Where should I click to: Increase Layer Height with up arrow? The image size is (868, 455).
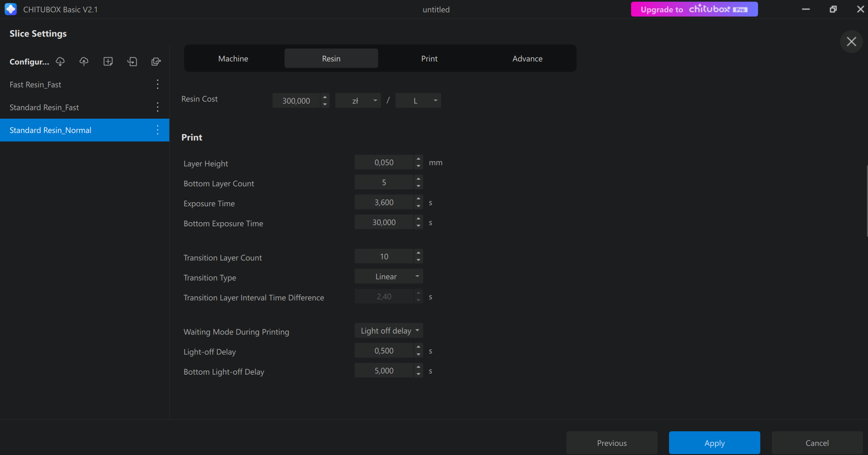418,159
